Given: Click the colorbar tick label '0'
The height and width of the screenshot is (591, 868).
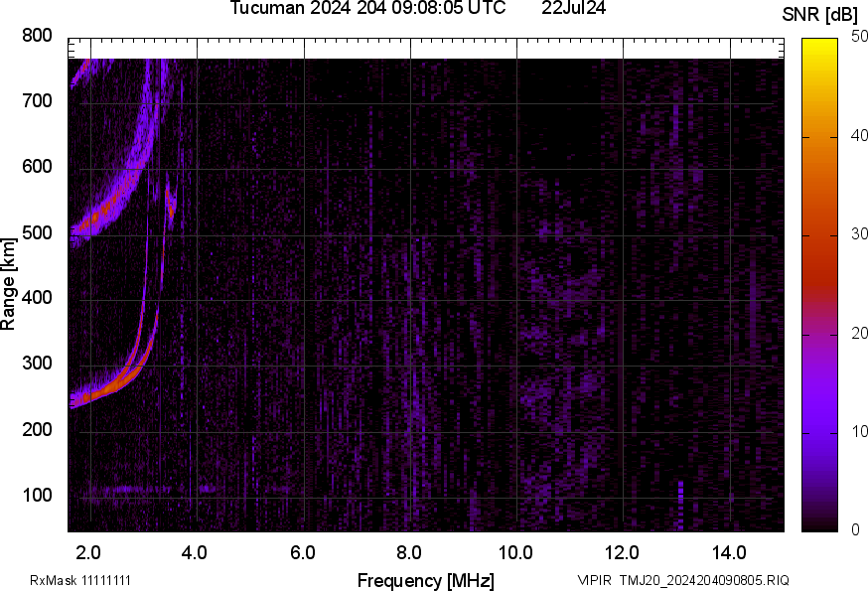Looking at the screenshot, I should click(856, 530).
